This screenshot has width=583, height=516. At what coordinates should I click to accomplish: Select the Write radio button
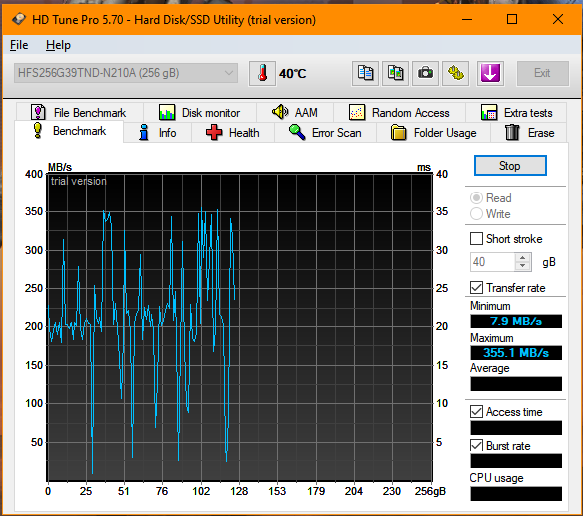(476, 214)
